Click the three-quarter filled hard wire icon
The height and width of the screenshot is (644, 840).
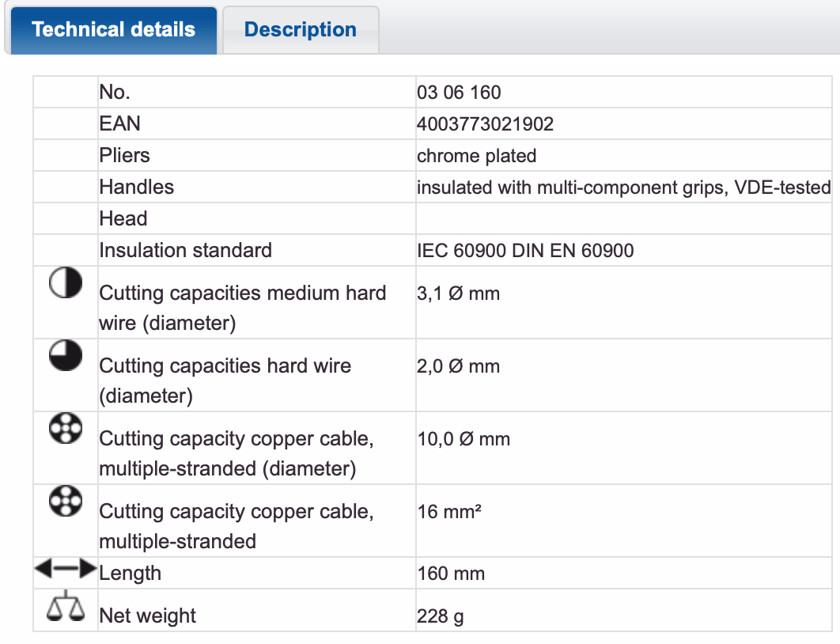tap(66, 358)
